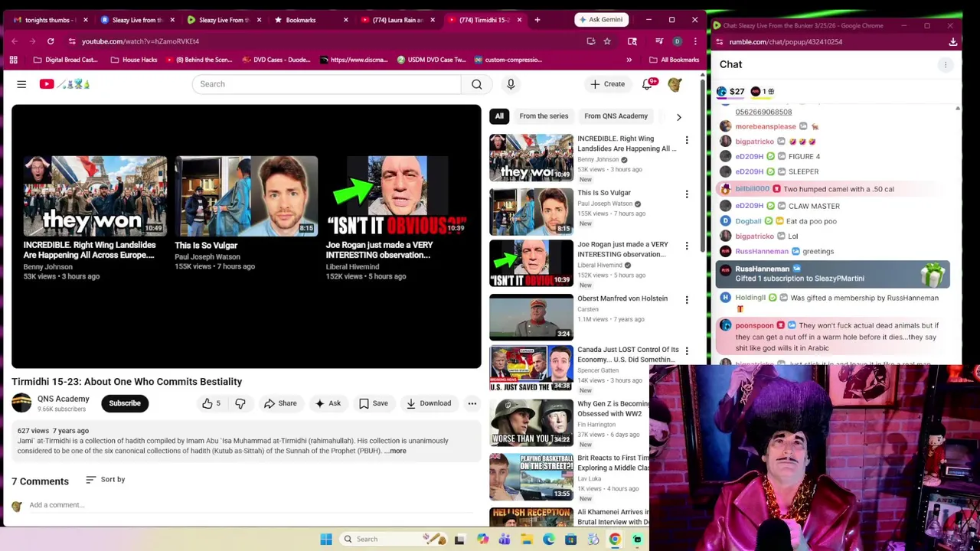Open YouTube notifications bell
980x551 pixels.
(648, 84)
